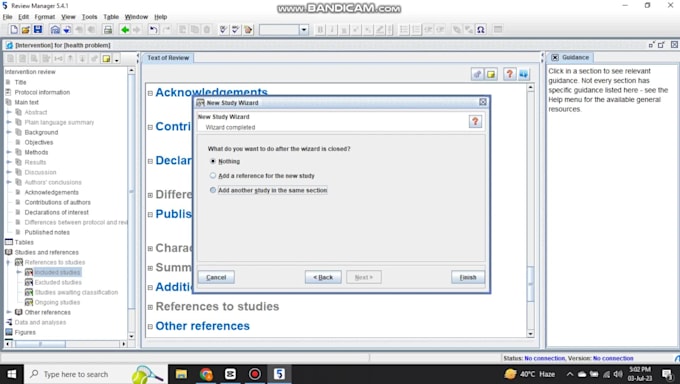
Task: Open the Windows Start menu
Action: [x=12, y=374]
